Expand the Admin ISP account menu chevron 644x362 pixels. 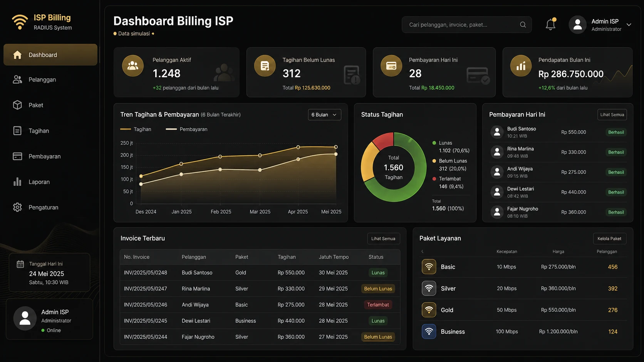click(629, 25)
